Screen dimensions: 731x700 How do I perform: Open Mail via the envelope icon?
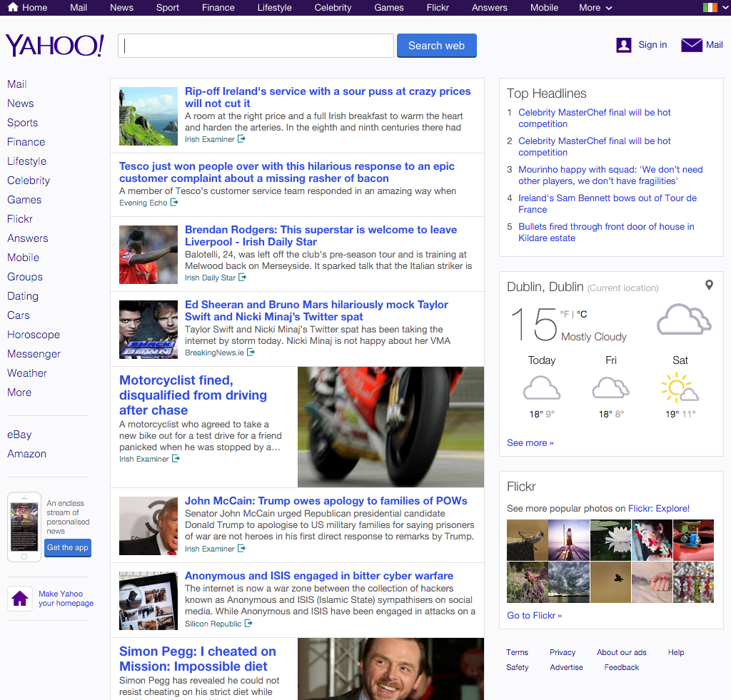(x=691, y=45)
